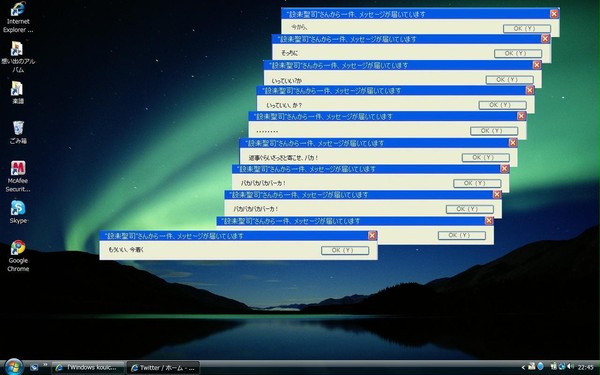Image resolution: width=600 pixels, height=375 pixels.
Task: Close the そっちに message dialog
Action: tap(545, 39)
